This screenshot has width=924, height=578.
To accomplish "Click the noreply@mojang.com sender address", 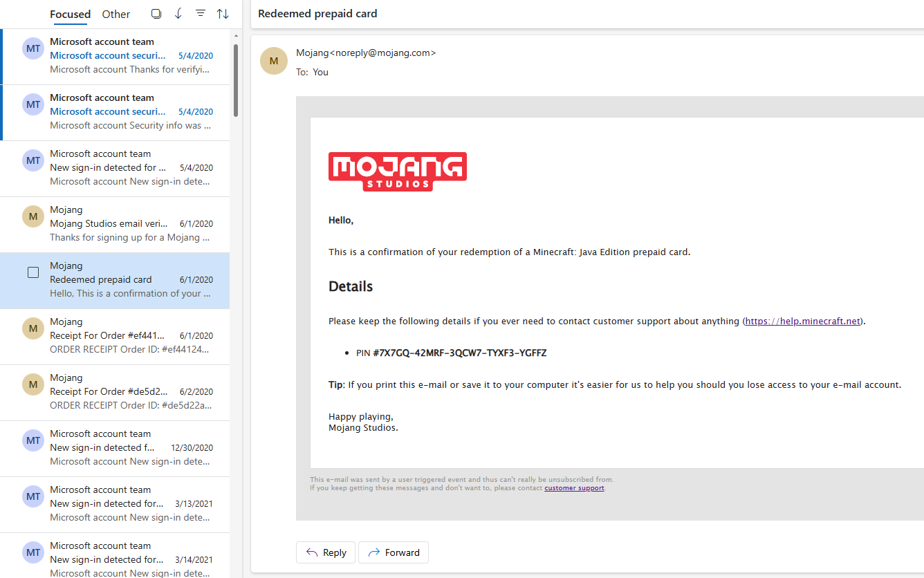I will (382, 53).
